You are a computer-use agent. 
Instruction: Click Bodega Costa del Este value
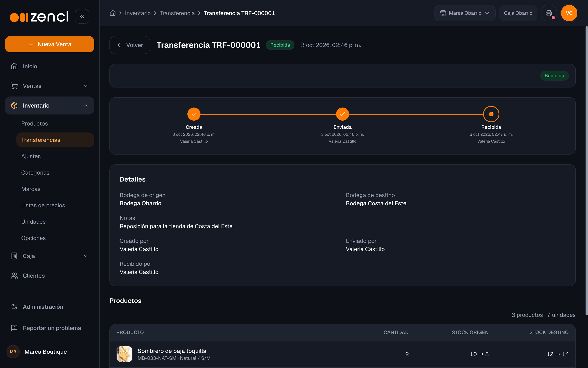376,203
